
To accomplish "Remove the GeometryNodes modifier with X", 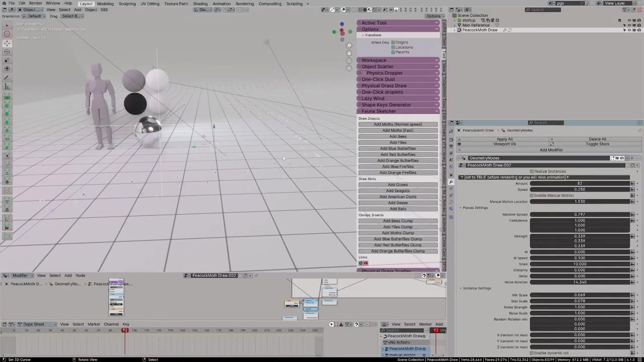I will point(632,158).
